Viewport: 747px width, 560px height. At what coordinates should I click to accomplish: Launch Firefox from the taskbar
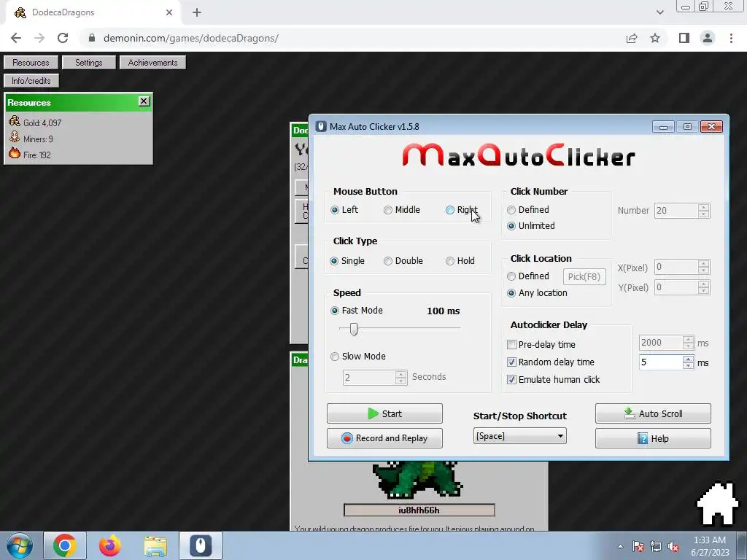click(110, 545)
